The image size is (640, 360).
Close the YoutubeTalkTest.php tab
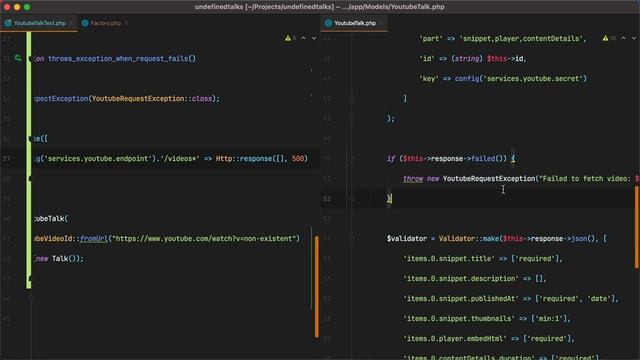point(71,23)
